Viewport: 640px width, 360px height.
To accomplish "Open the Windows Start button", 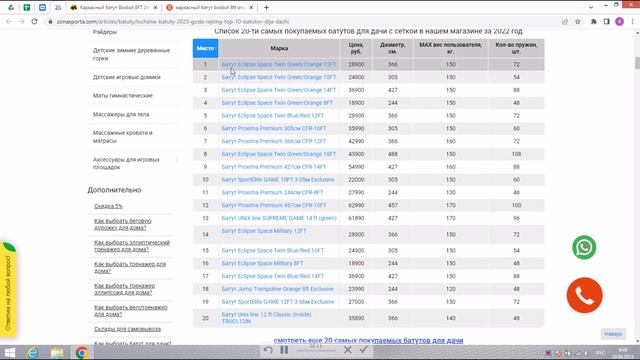I will (9, 353).
